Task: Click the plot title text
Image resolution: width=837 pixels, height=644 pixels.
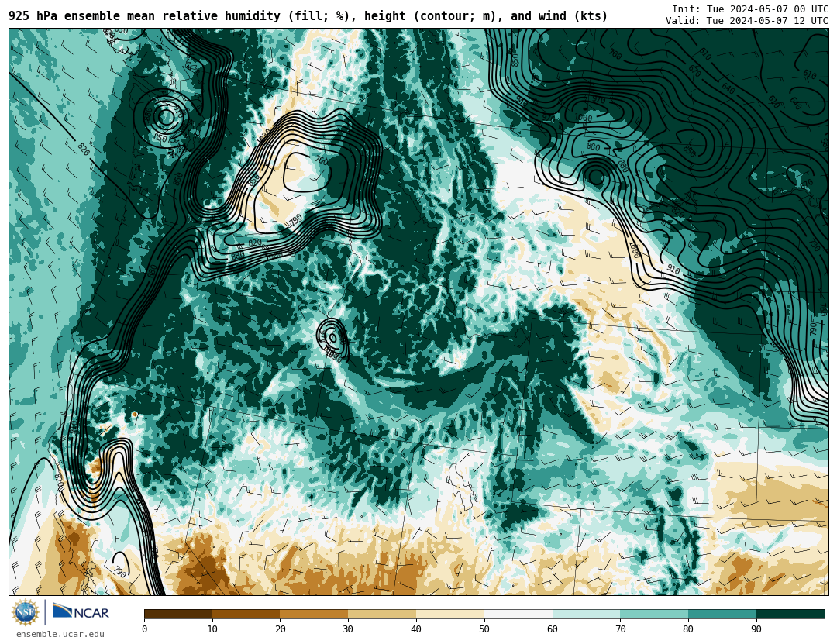Action: coord(308,16)
